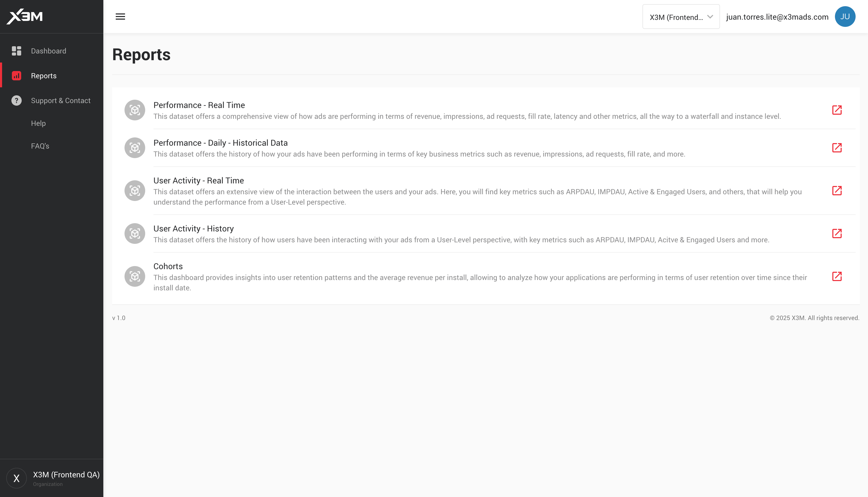This screenshot has height=497, width=868.
Task: Toggle the hamburger menu icon
Action: [x=120, y=16]
